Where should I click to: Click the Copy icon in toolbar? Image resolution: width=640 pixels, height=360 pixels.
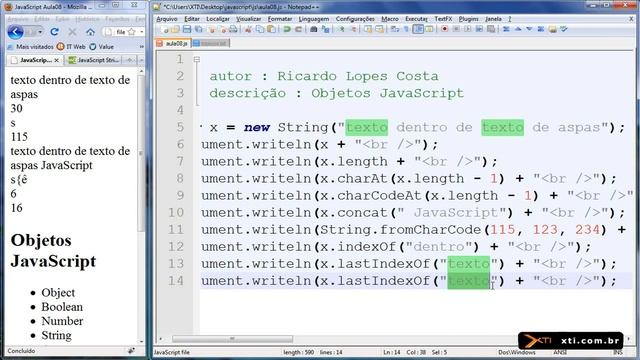click(260, 29)
